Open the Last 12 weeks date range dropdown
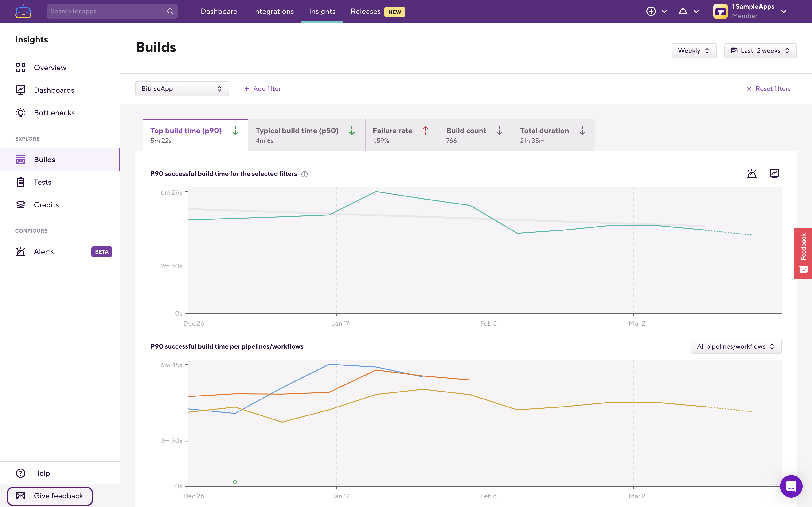Image resolution: width=812 pixels, height=507 pixels. pos(760,51)
